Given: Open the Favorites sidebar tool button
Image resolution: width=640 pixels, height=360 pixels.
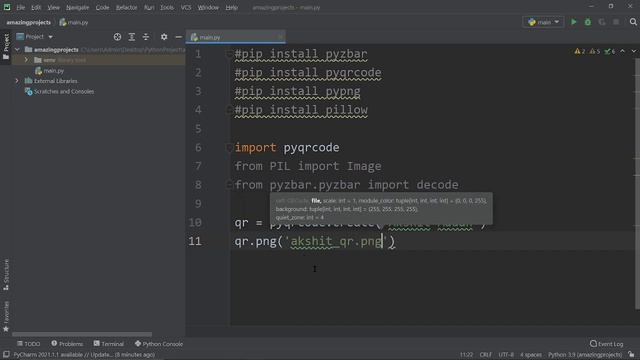Looking at the screenshot, I should pos(6,316).
